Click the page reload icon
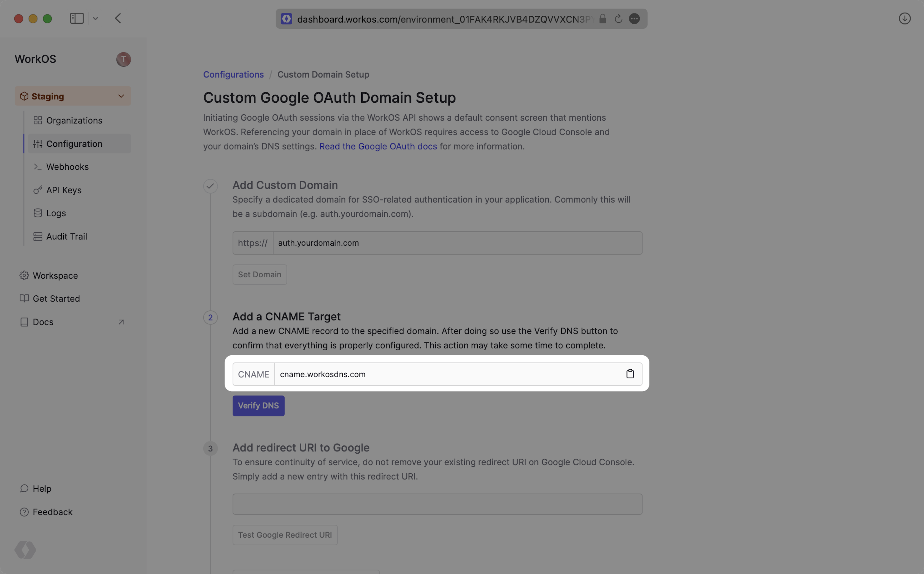 618,19
